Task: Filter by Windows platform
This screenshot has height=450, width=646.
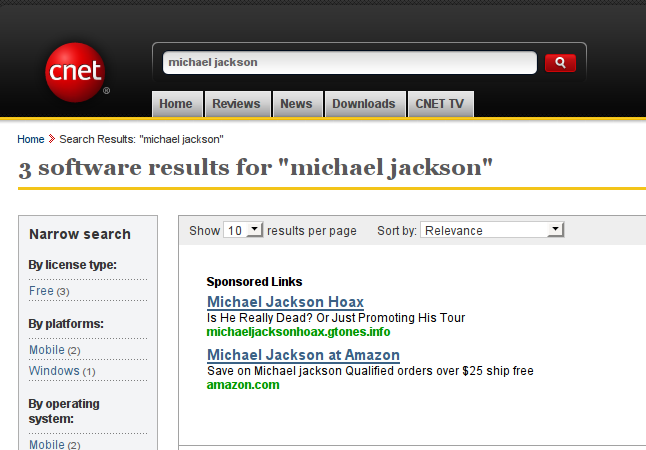Action: [x=54, y=371]
